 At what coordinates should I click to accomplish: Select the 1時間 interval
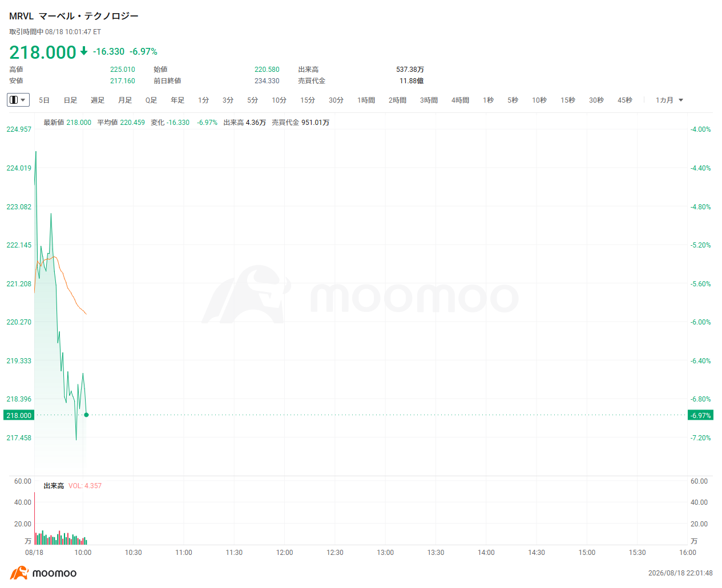(x=366, y=100)
